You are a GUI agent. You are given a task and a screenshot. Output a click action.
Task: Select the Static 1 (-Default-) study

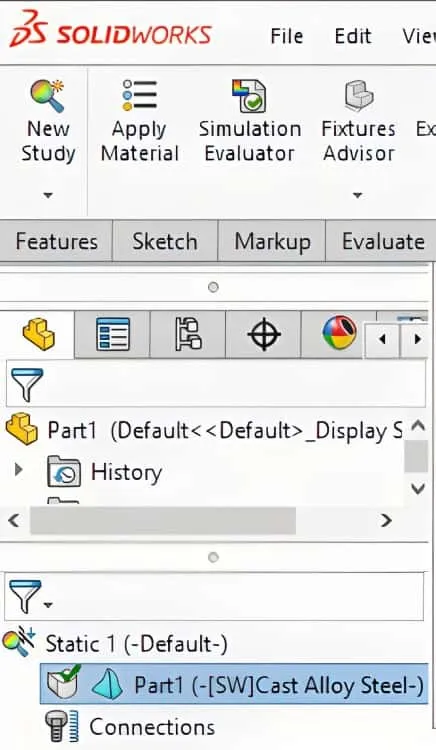136,644
